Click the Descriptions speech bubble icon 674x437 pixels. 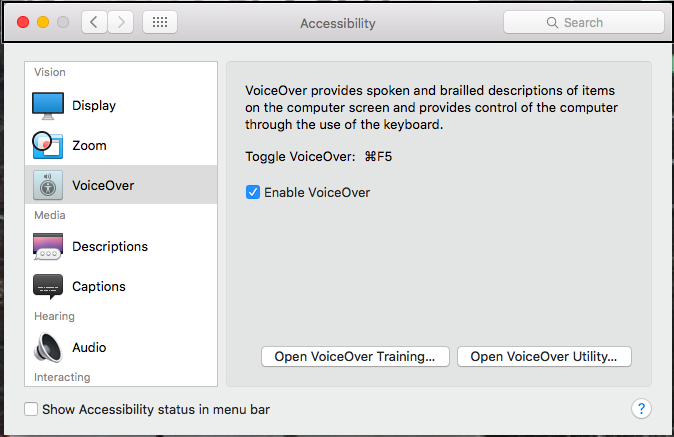pyautogui.click(x=48, y=247)
